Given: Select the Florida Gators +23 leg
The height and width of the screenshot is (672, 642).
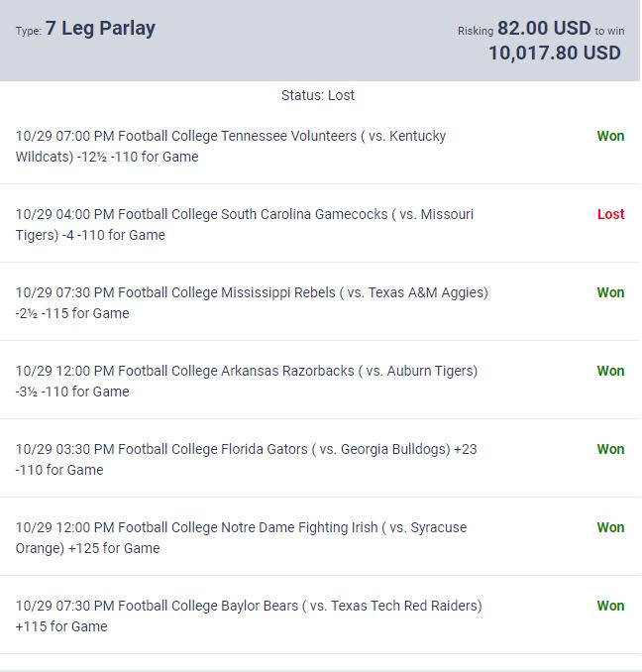Looking at the screenshot, I should (x=246, y=459).
